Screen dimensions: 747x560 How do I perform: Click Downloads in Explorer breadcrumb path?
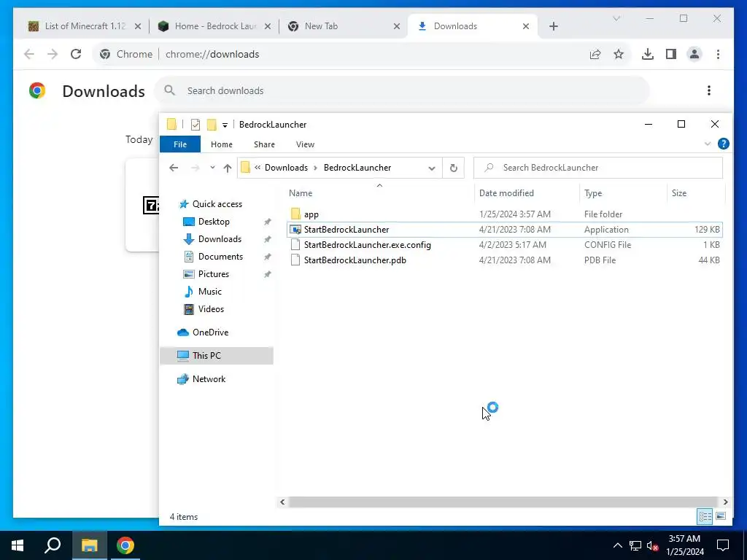click(x=286, y=168)
